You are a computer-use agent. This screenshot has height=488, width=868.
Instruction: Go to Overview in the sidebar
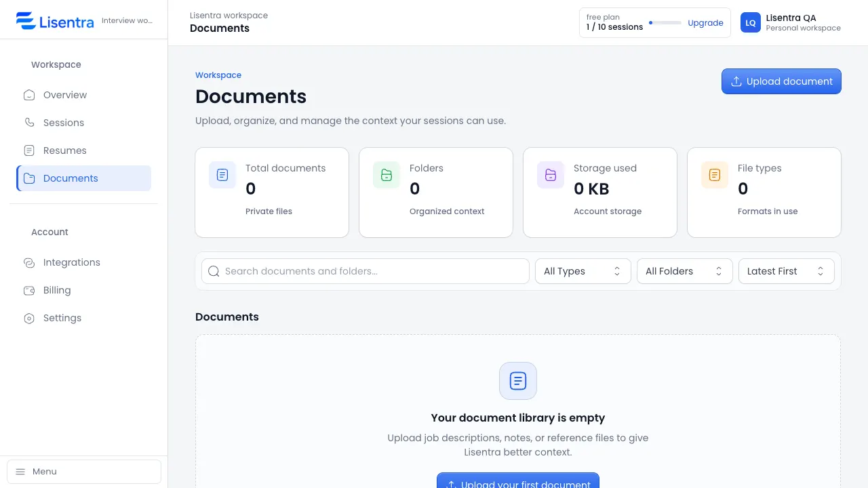pyautogui.click(x=84, y=95)
